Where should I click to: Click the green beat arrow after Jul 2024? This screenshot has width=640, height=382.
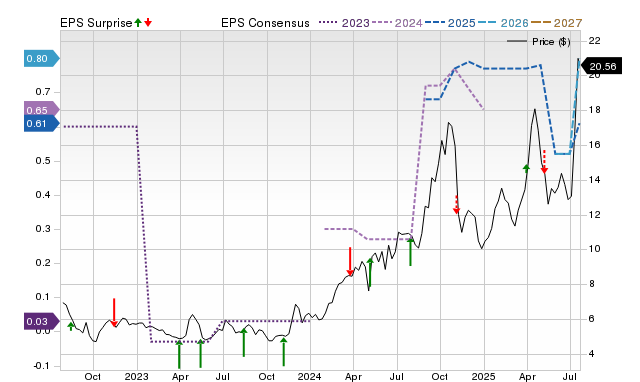(411, 252)
